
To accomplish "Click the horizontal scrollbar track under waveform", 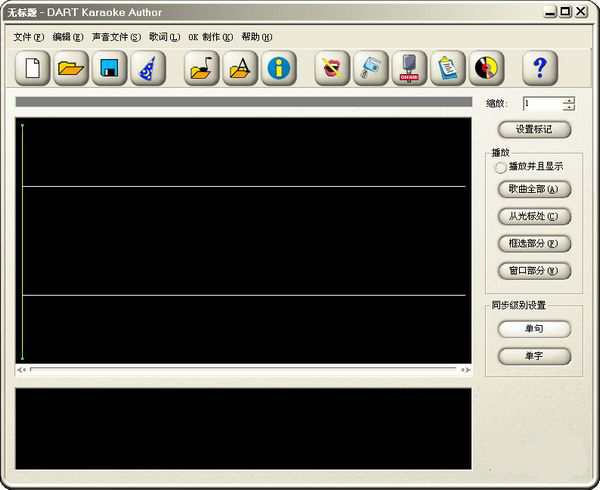I will tap(243, 370).
